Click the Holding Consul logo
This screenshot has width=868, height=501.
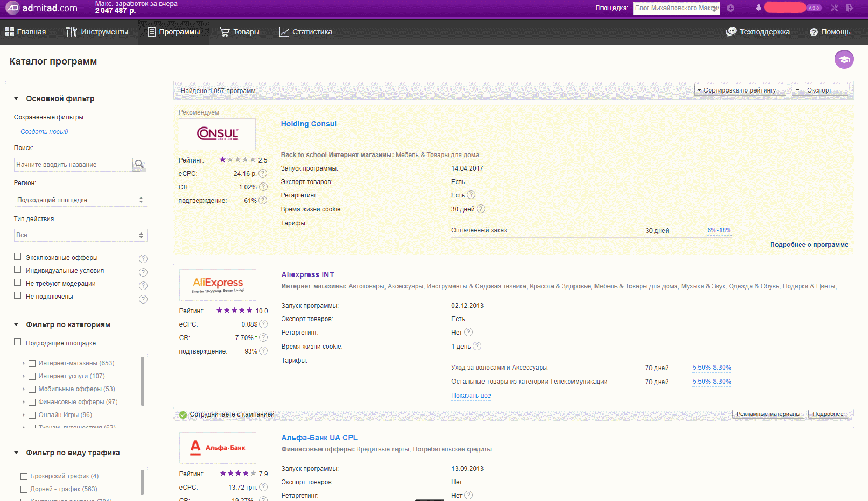point(217,134)
